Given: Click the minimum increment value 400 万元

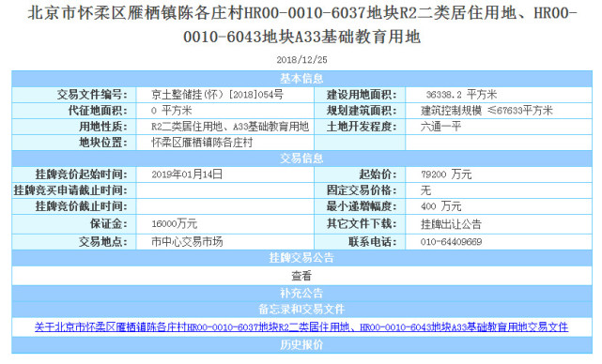Looking at the screenshot, I should pyautogui.click(x=440, y=206).
